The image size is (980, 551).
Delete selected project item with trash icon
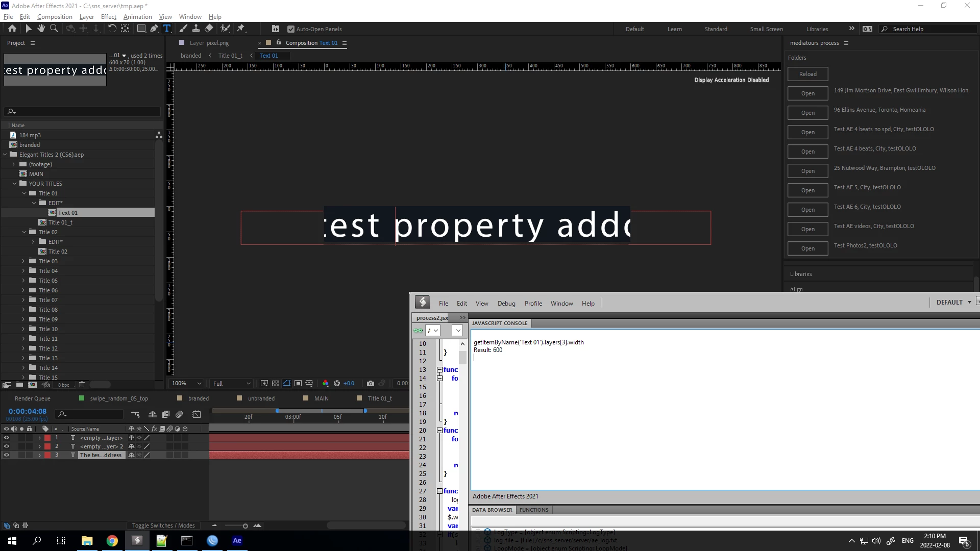click(x=82, y=385)
